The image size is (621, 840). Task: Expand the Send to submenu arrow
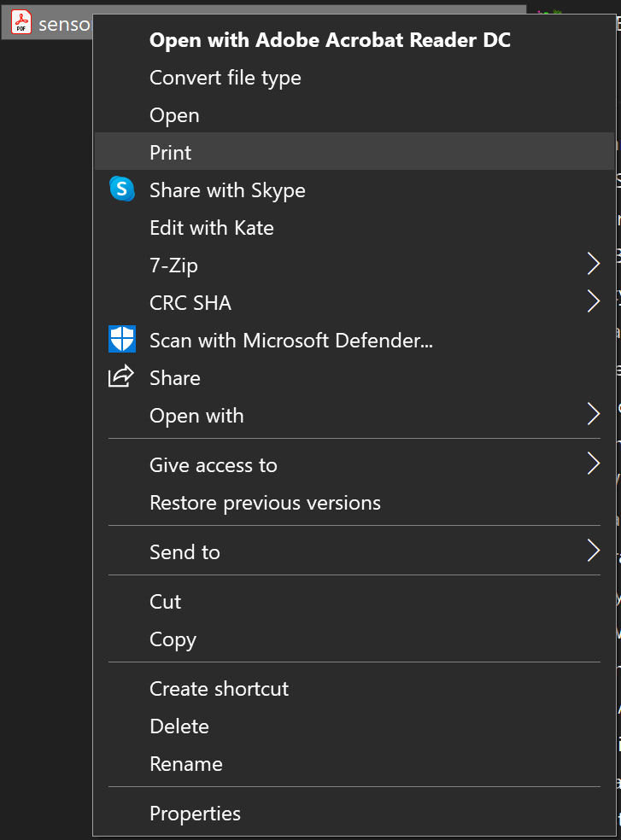click(x=594, y=551)
